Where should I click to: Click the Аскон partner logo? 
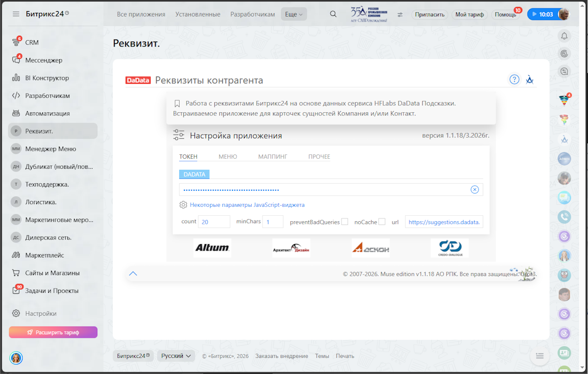(370, 248)
